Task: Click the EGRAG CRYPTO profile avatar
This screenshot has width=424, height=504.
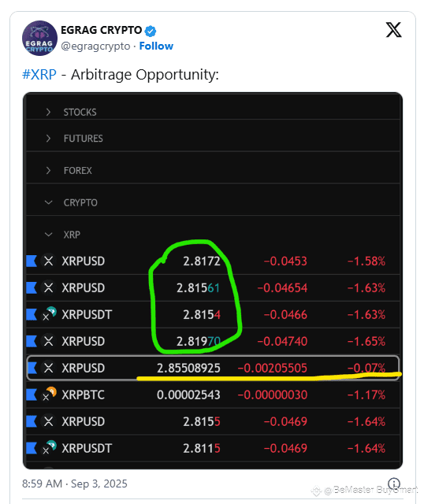Action: coord(39,39)
